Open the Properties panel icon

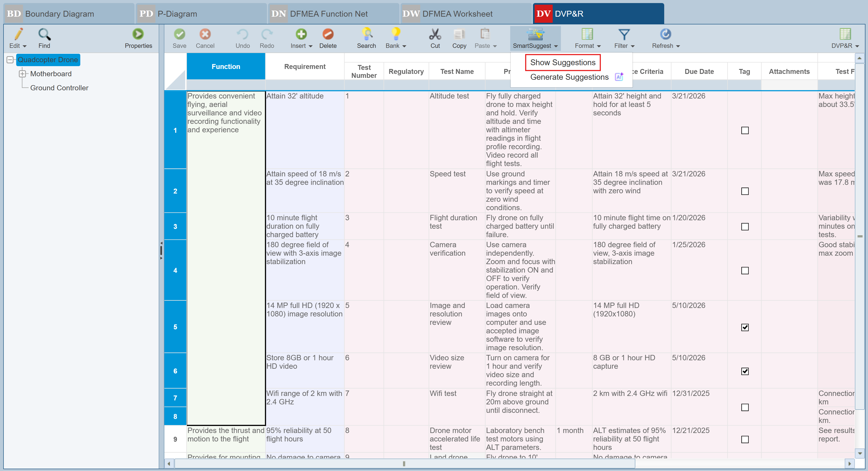138,34
